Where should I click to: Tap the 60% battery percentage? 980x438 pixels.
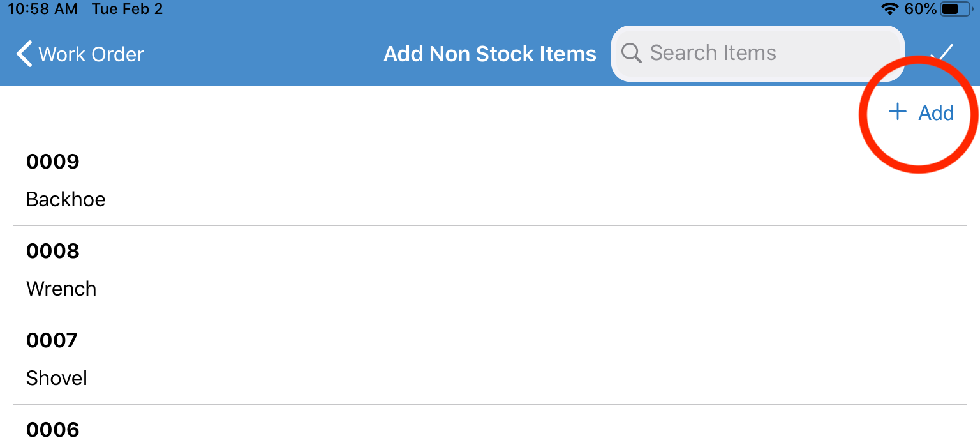[920, 9]
